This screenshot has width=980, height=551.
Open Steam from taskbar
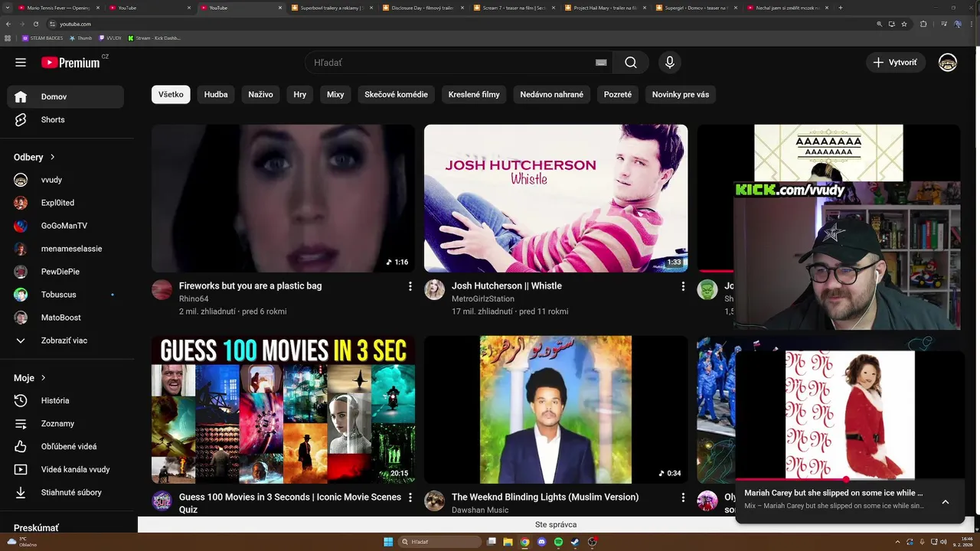(575, 542)
